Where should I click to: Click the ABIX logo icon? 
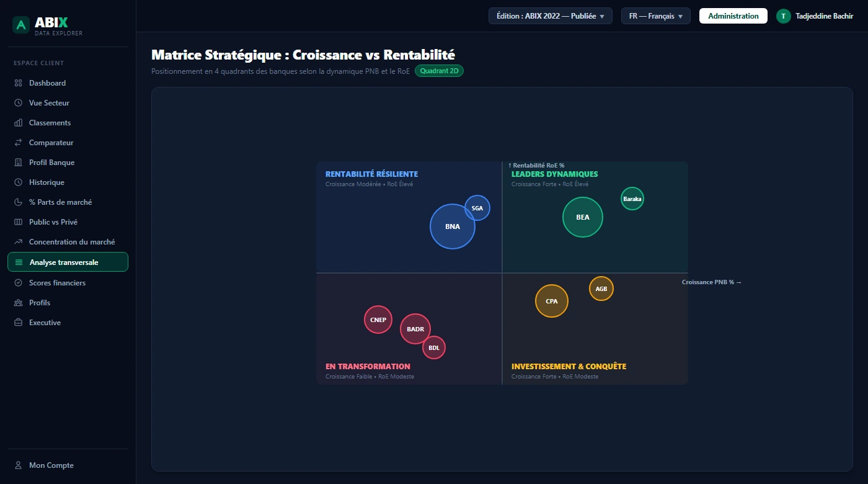[21, 25]
